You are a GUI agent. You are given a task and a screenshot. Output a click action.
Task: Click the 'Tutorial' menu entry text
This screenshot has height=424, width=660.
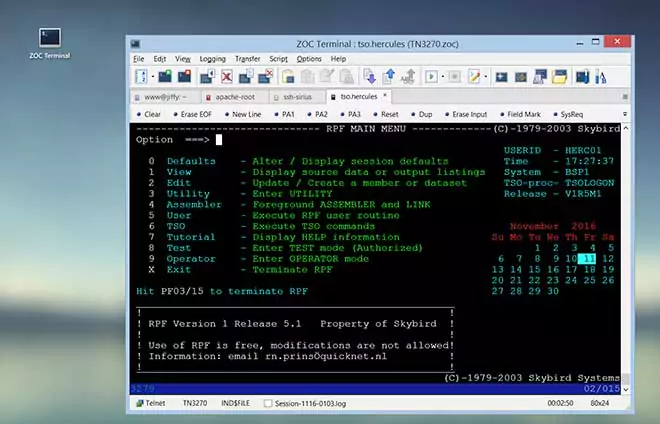191,237
